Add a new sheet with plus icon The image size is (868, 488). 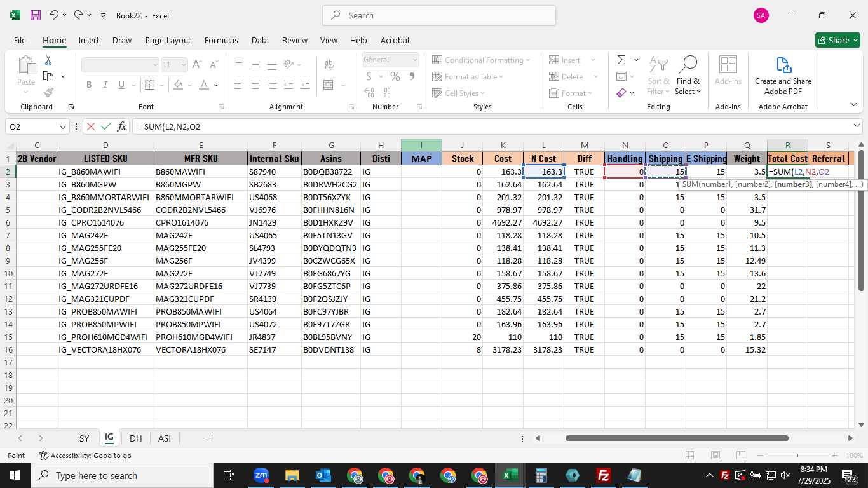pos(210,438)
